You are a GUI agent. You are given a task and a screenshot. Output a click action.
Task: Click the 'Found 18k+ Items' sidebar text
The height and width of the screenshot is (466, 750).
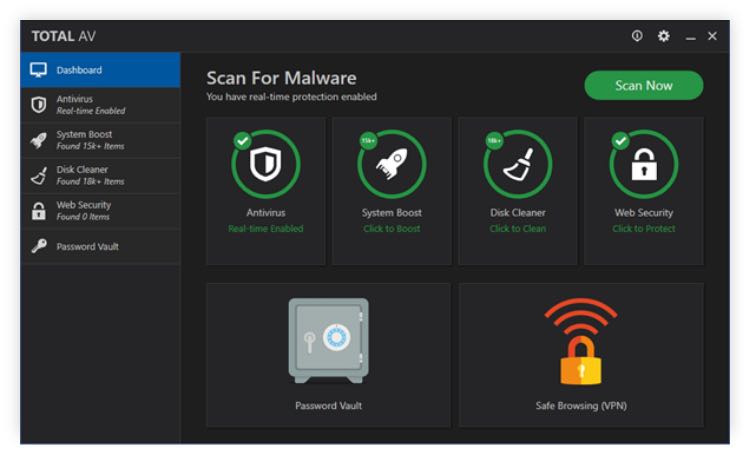click(x=90, y=182)
